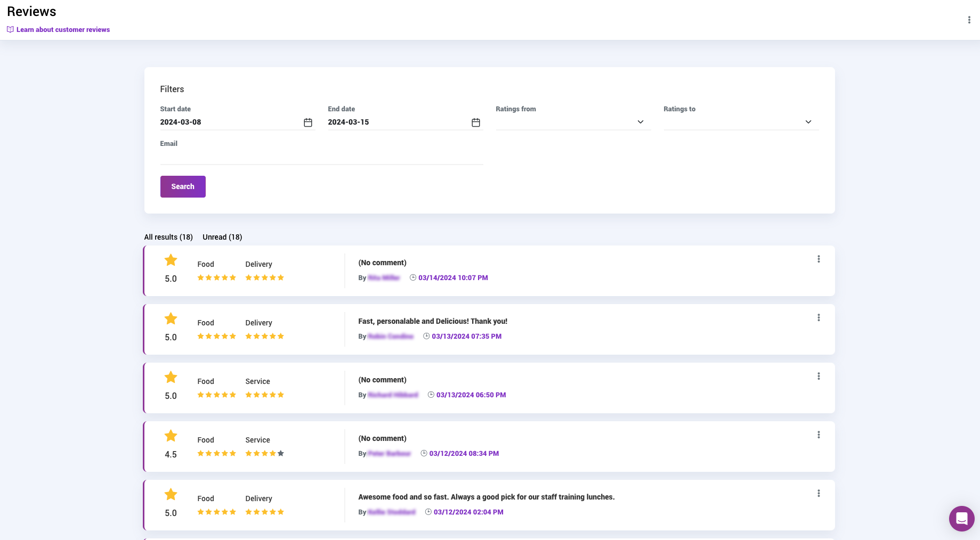Switch to the Unread (18) tab
This screenshot has width=980, height=540.
click(x=222, y=237)
